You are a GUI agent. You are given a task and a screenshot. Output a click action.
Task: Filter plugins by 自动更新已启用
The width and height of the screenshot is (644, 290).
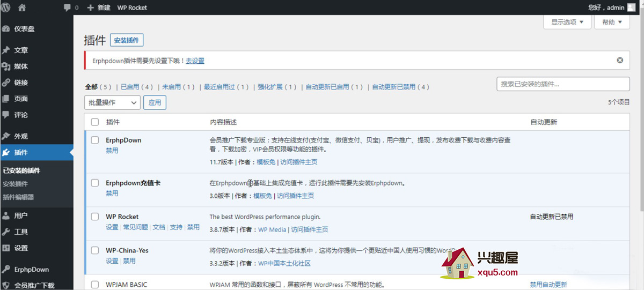327,87
